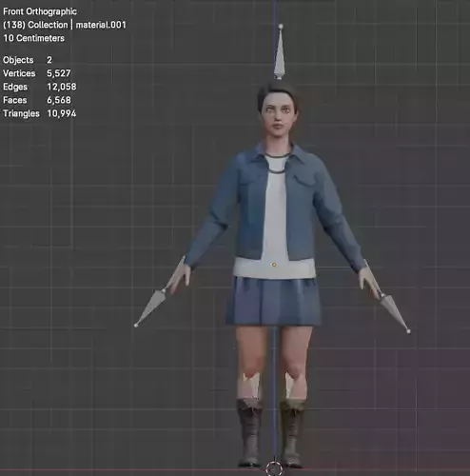Image resolution: width=470 pixels, height=476 pixels.
Task: Click the Triangles count '10,994'
Action: pos(62,113)
